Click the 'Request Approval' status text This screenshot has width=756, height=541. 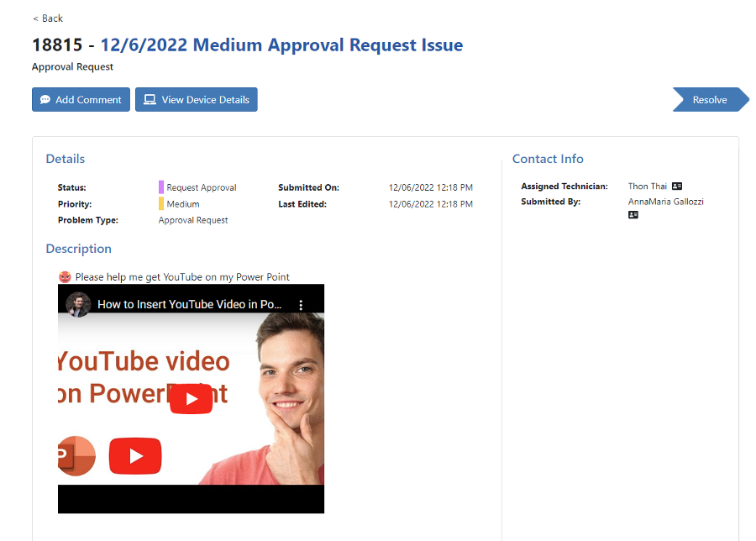pos(202,187)
